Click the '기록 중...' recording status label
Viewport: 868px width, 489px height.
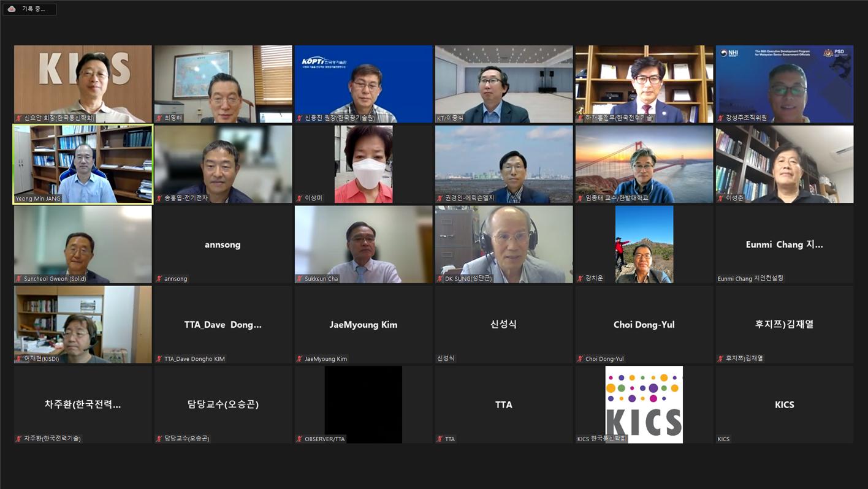point(34,9)
